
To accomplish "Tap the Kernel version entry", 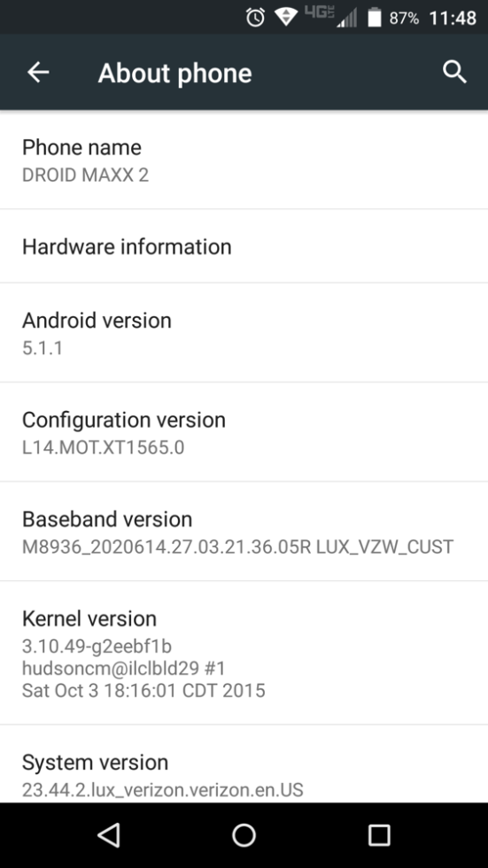I will pyautogui.click(x=244, y=654).
